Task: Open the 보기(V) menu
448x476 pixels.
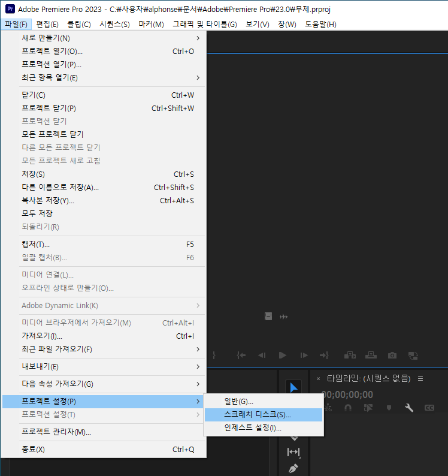Action: [x=257, y=24]
